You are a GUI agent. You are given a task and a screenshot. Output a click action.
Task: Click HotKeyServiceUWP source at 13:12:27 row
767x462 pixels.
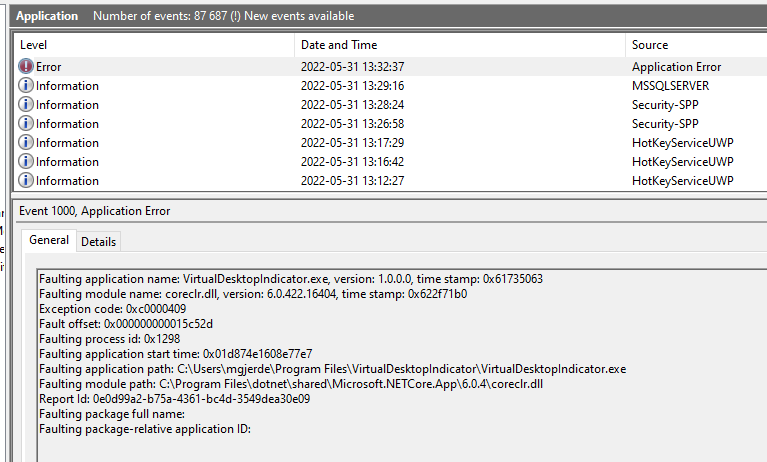click(682, 181)
